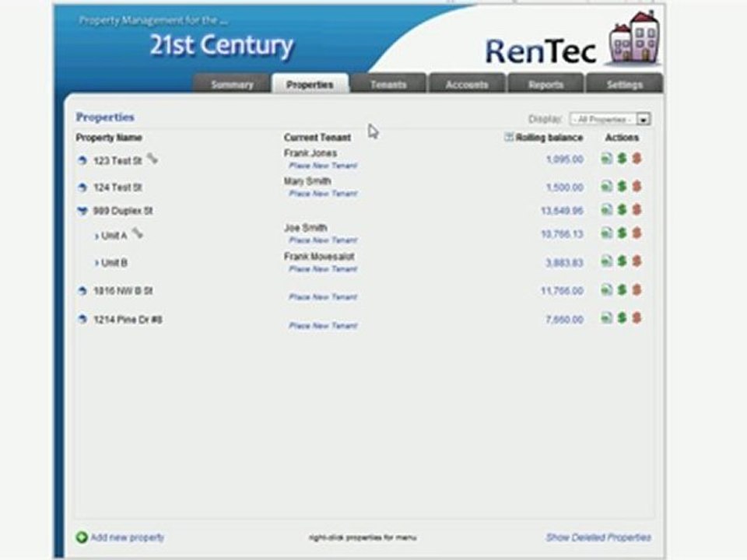Click the 13,649.96 rolling balance

click(562, 211)
